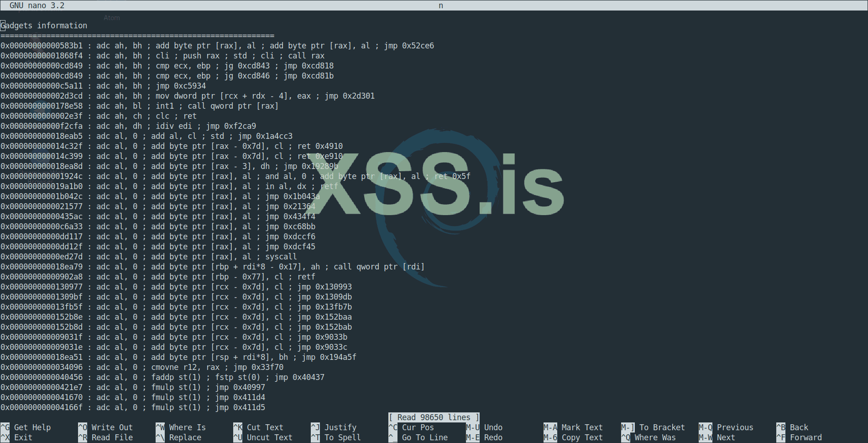Click "jmp 0x434f4" in the gadget listing
The height and width of the screenshot is (443, 868).
coord(290,216)
